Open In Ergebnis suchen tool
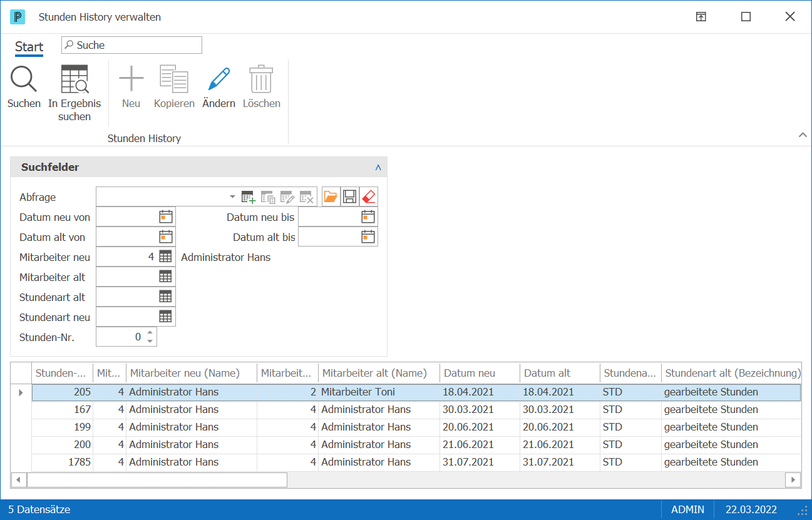The width and height of the screenshot is (812, 520). click(x=75, y=93)
